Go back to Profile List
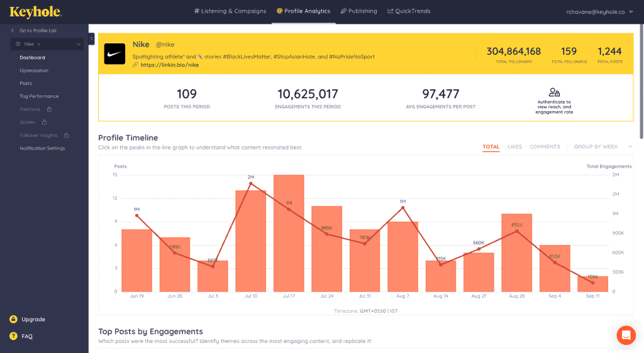Screen dimensions: 644x353 [x=34, y=30]
